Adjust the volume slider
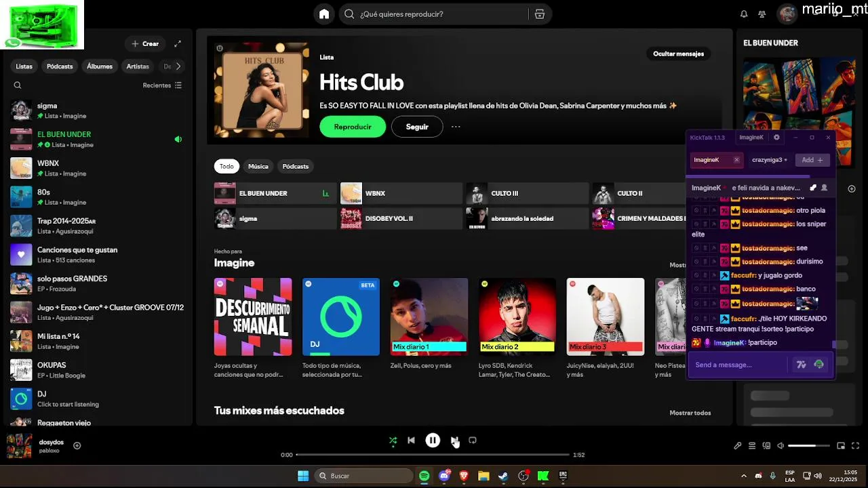868x488 pixels. (810, 445)
